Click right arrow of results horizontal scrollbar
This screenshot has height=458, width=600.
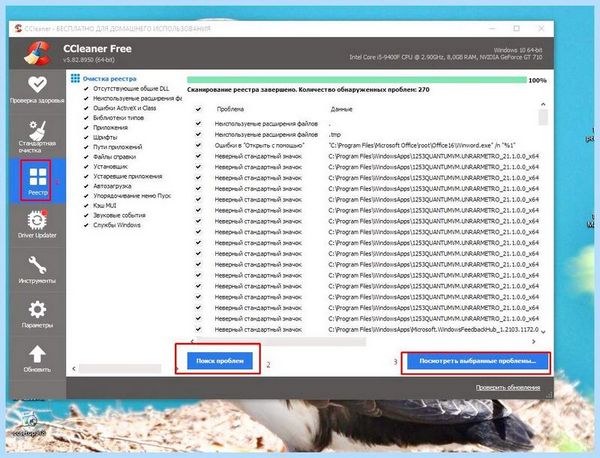[533, 341]
